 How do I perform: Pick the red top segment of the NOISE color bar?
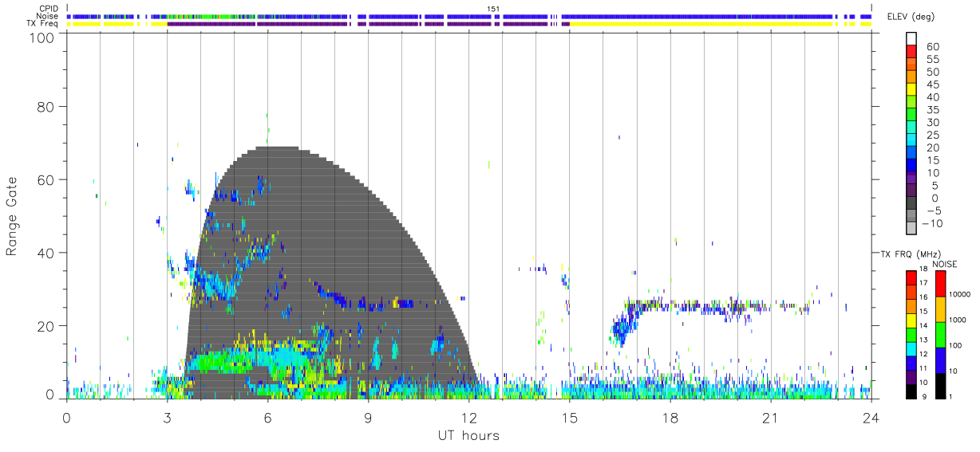(x=939, y=284)
